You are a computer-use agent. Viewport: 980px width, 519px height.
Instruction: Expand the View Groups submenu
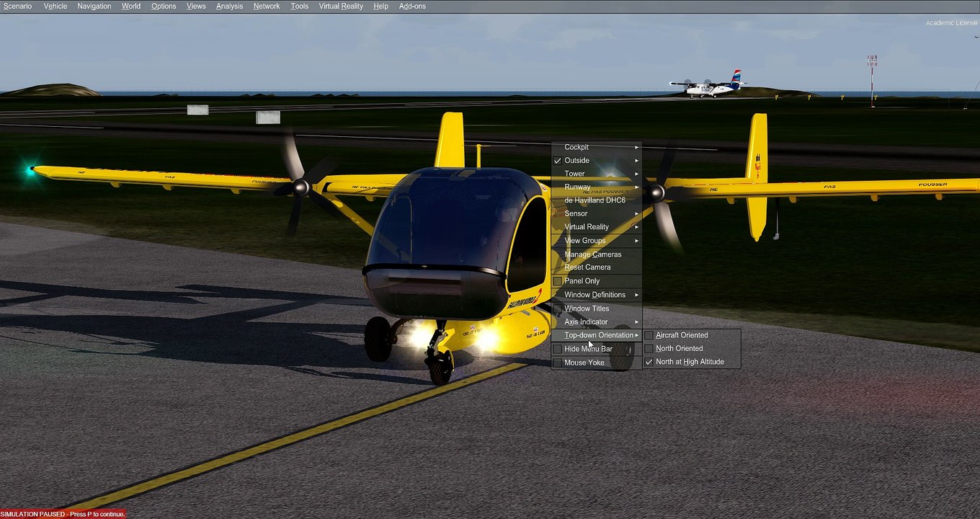pyautogui.click(x=597, y=241)
